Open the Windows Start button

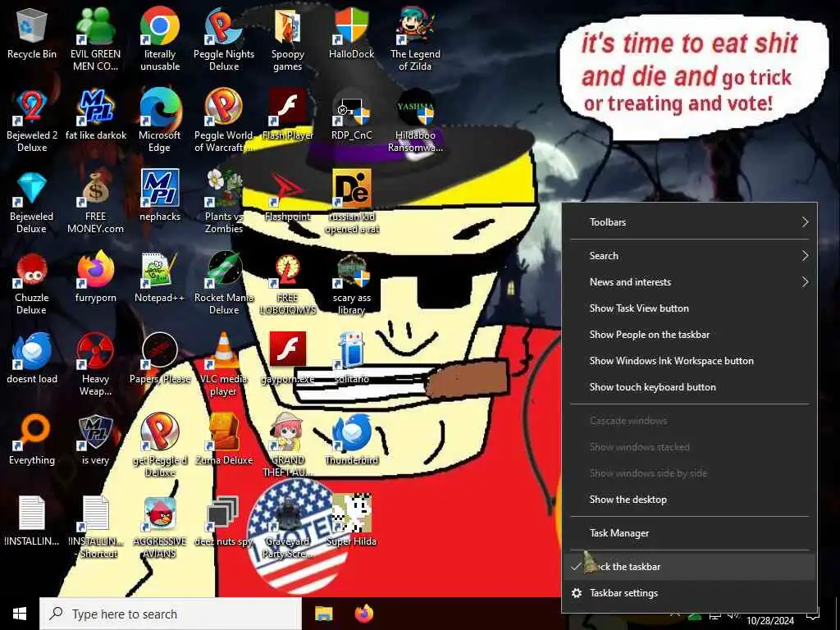click(20, 614)
